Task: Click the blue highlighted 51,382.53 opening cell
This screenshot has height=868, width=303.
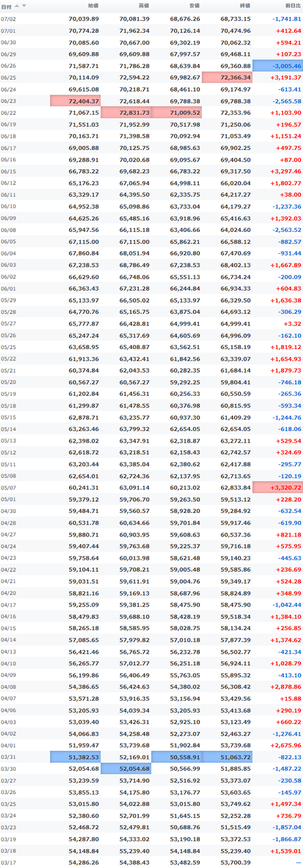Action: 76,756
